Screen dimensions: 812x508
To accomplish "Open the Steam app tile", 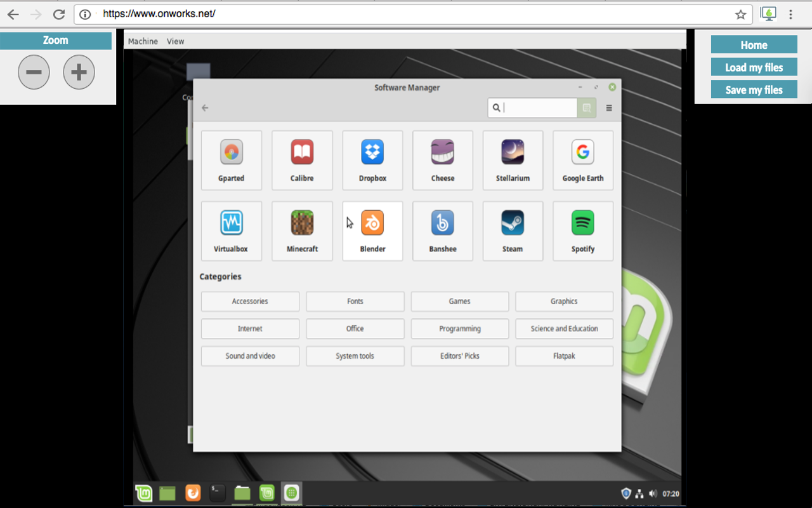I will point(513,231).
